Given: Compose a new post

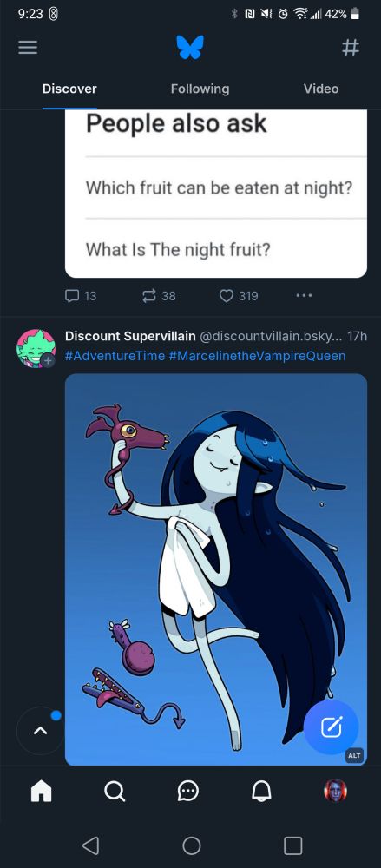Looking at the screenshot, I should pyautogui.click(x=332, y=727).
